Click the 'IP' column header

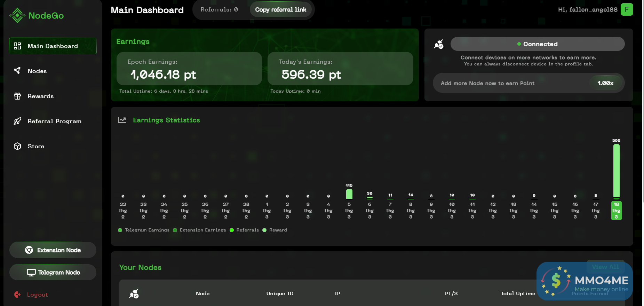[337, 293]
